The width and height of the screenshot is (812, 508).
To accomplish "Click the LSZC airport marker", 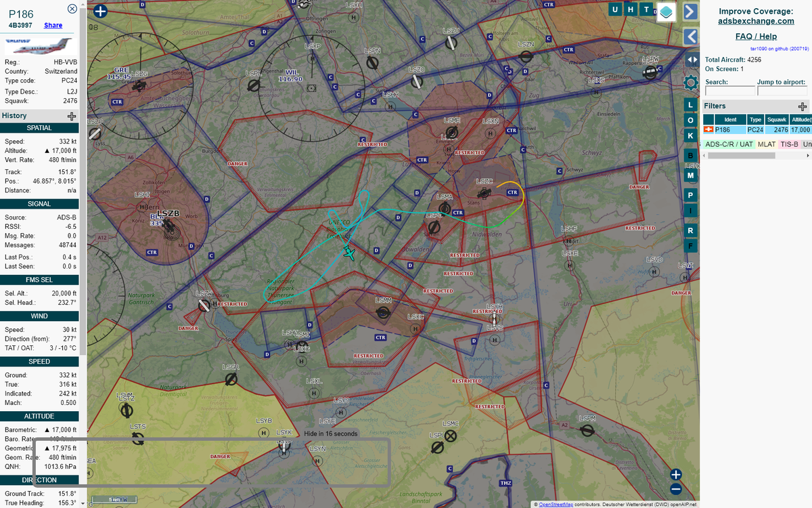I will click(x=485, y=192).
